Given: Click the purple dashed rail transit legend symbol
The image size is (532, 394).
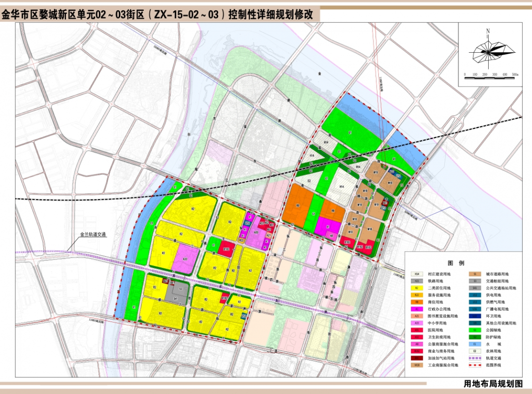Looking at the screenshot, I should 475,358.
